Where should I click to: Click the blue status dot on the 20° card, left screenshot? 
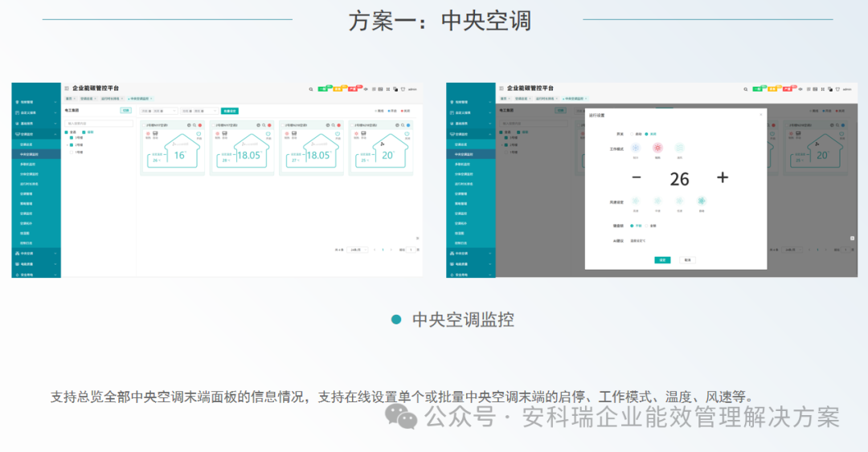408,125
